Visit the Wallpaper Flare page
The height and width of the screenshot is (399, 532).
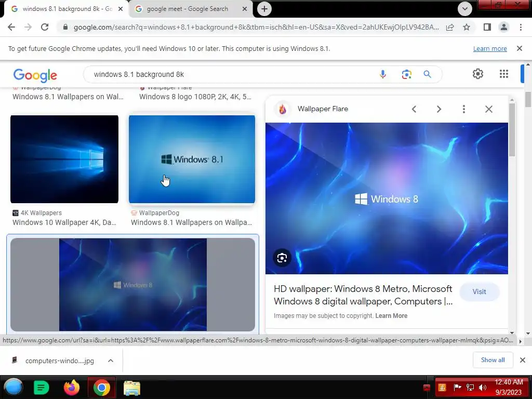(x=479, y=291)
